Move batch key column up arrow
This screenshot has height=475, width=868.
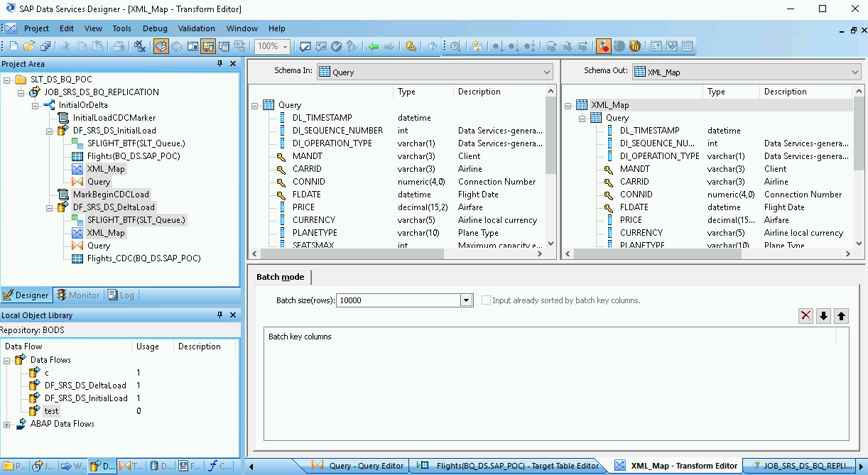841,316
